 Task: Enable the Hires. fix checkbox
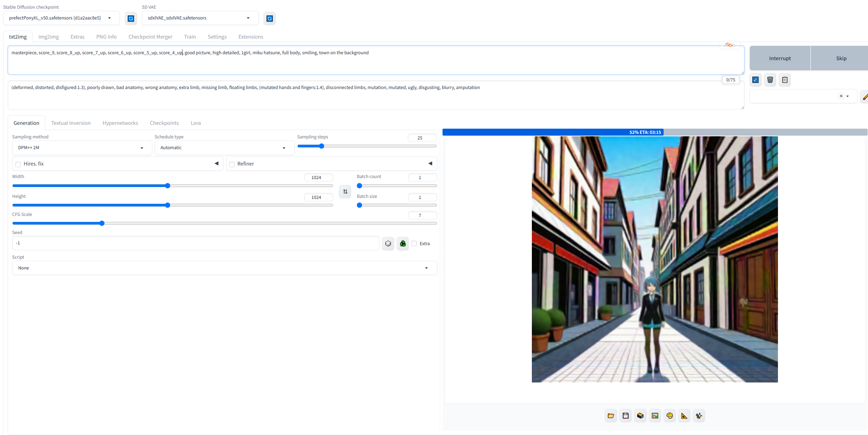[x=18, y=164]
